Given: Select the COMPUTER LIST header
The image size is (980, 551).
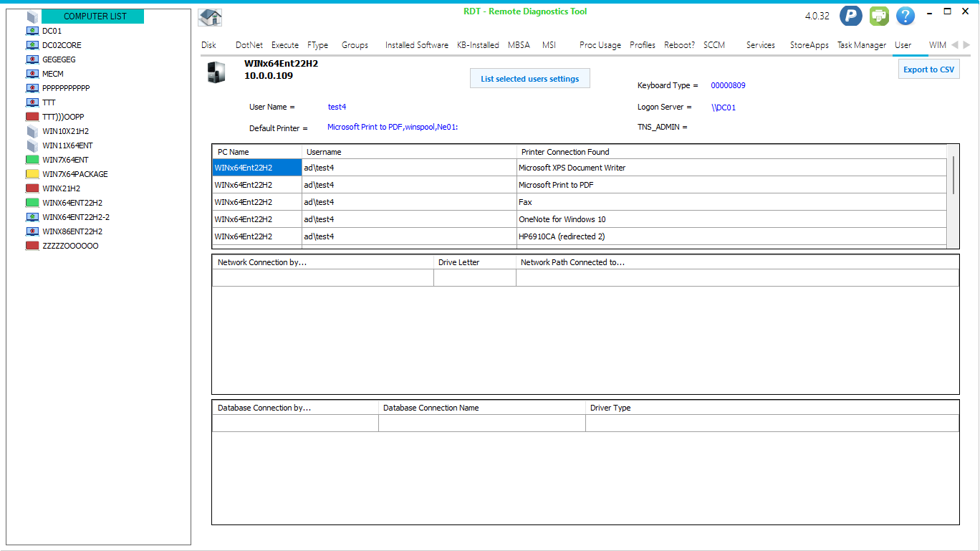Looking at the screenshot, I should click(x=93, y=16).
